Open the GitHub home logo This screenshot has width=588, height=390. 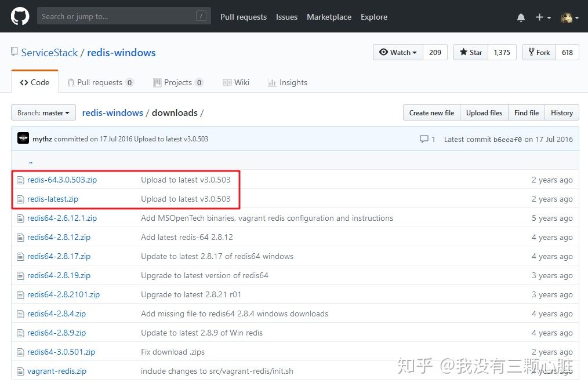point(20,16)
